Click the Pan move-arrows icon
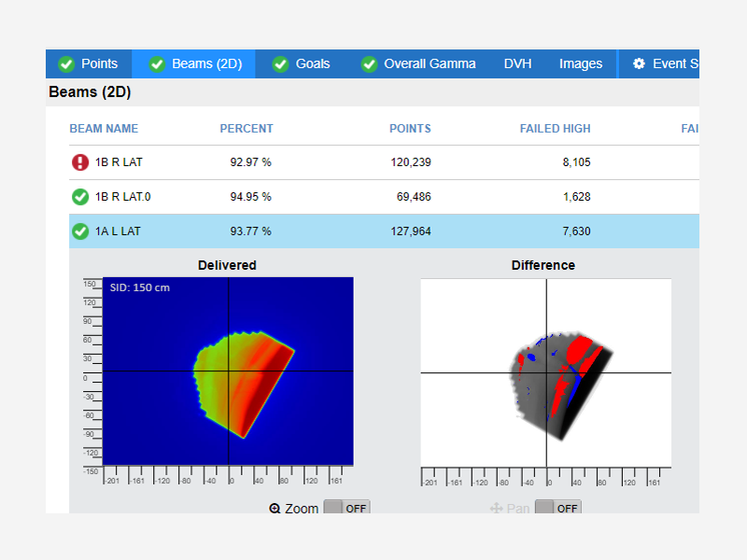The image size is (747, 560). pos(496,509)
